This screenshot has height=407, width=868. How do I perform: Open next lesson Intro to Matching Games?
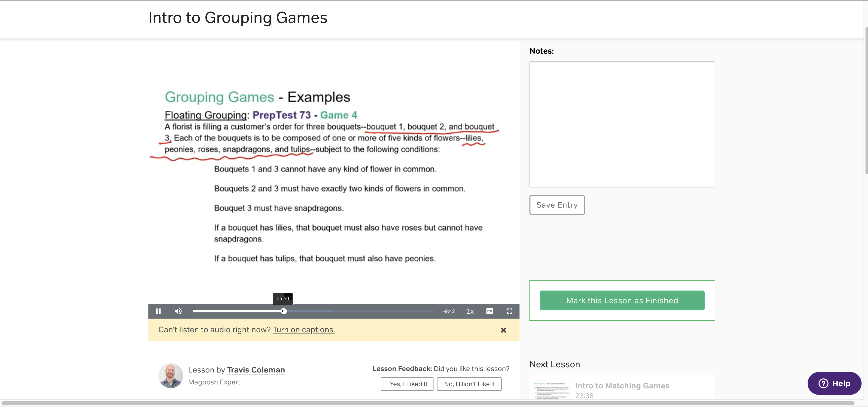coord(622,385)
